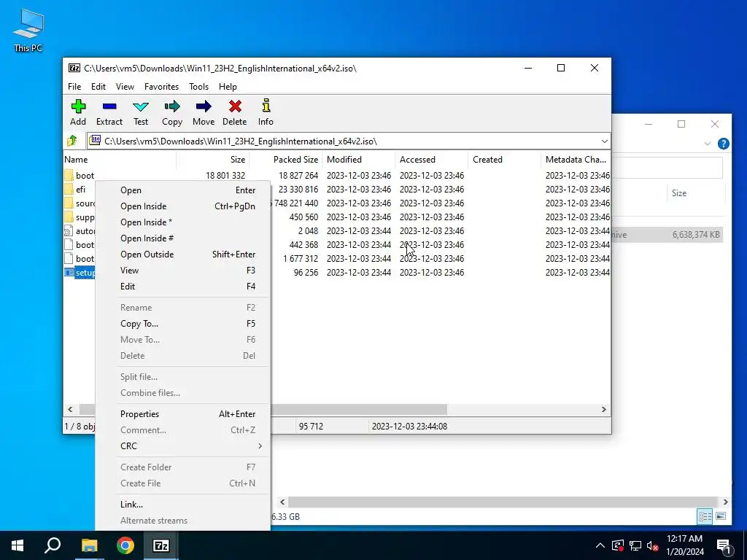The height and width of the screenshot is (560, 747).
Task: Click the 18 801 332 size value
Action: pyautogui.click(x=225, y=176)
